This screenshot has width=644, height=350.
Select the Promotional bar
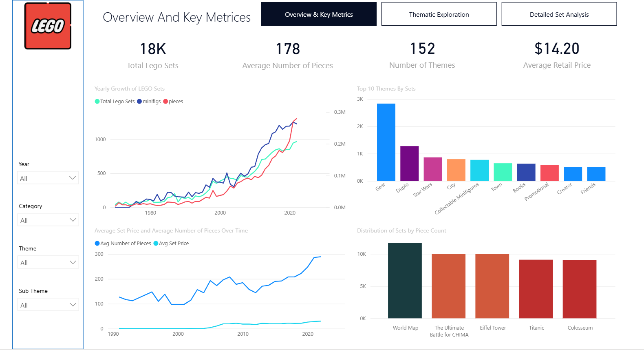[x=549, y=173]
